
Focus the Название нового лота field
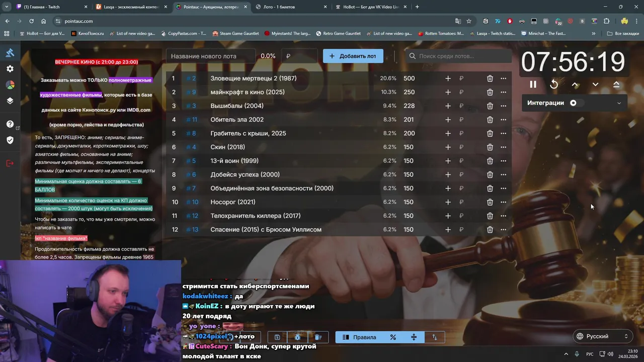(x=211, y=56)
